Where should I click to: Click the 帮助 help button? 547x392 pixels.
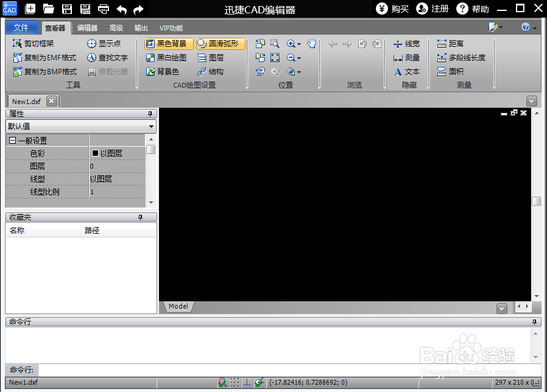(x=473, y=9)
